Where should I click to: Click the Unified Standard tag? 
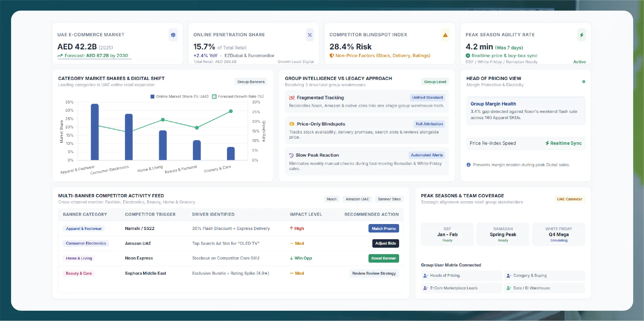tap(427, 97)
